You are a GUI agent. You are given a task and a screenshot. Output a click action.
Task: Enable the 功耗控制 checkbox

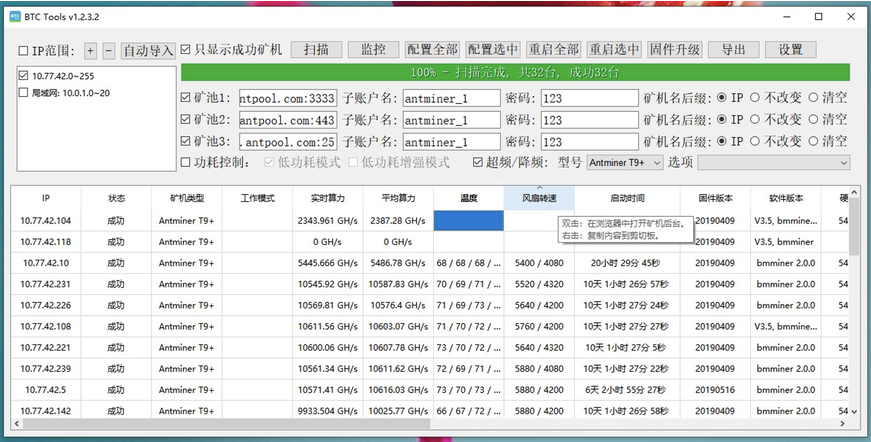186,163
